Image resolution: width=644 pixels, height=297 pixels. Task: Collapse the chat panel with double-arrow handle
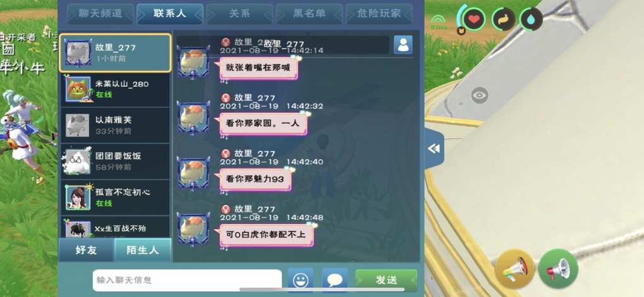(x=434, y=149)
